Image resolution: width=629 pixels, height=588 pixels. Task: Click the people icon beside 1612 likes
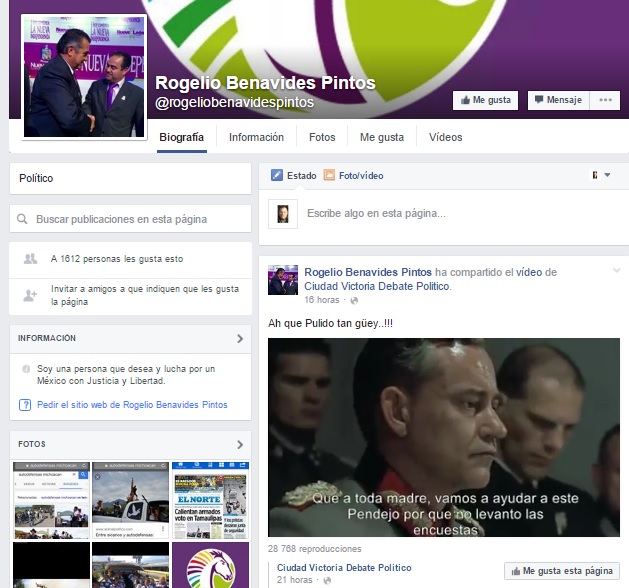[x=30, y=259]
